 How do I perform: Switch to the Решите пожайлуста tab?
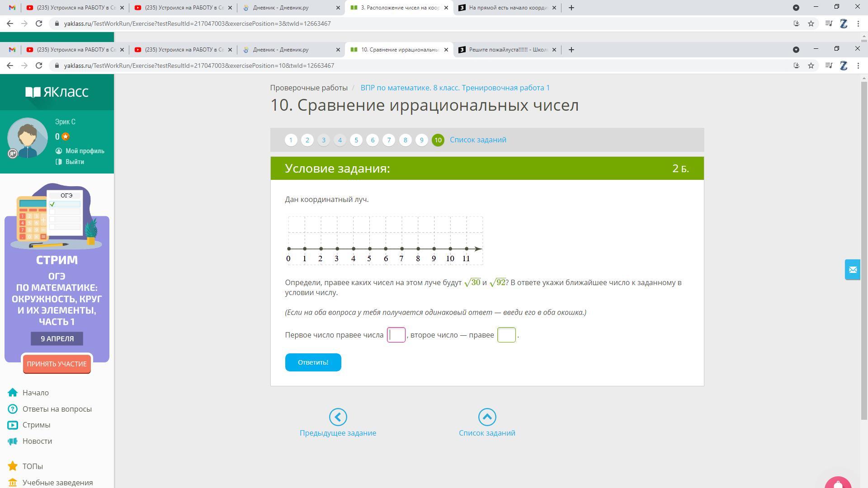coord(508,49)
